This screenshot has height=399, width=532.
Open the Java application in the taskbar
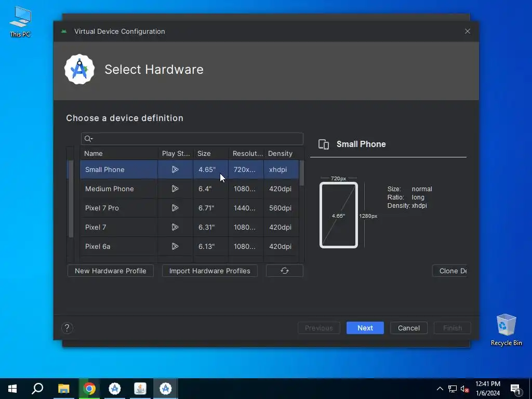(140, 389)
